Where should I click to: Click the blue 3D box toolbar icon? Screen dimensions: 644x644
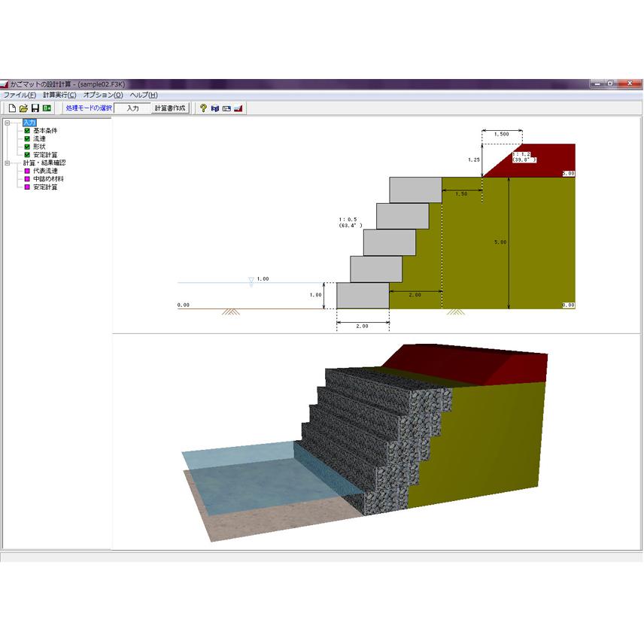pyautogui.click(x=215, y=108)
